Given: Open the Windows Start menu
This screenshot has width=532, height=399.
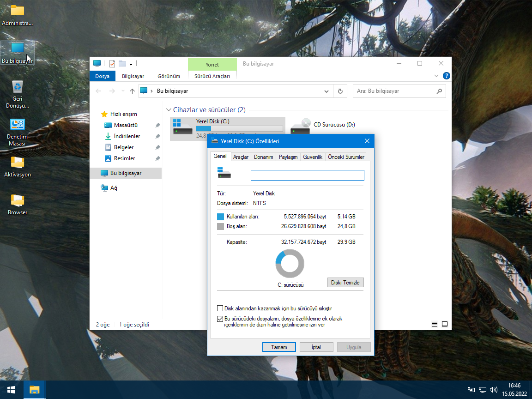Looking at the screenshot, I should [x=11, y=390].
